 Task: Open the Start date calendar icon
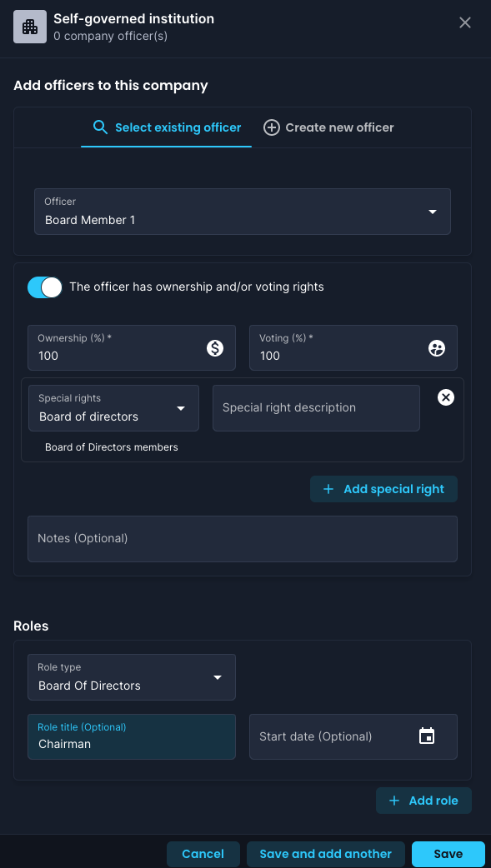click(427, 736)
